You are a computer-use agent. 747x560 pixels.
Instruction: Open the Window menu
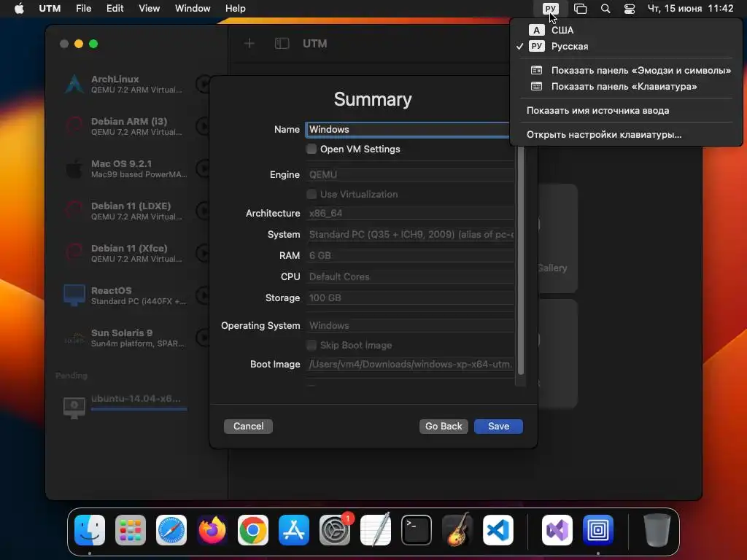(193, 9)
